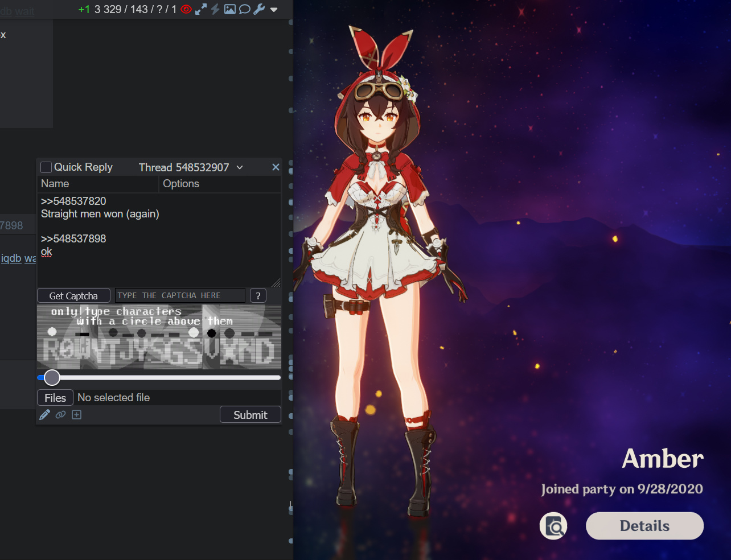Screen dimensions: 731x560
Task: Click the Get Captcha button
Action: coord(73,296)
